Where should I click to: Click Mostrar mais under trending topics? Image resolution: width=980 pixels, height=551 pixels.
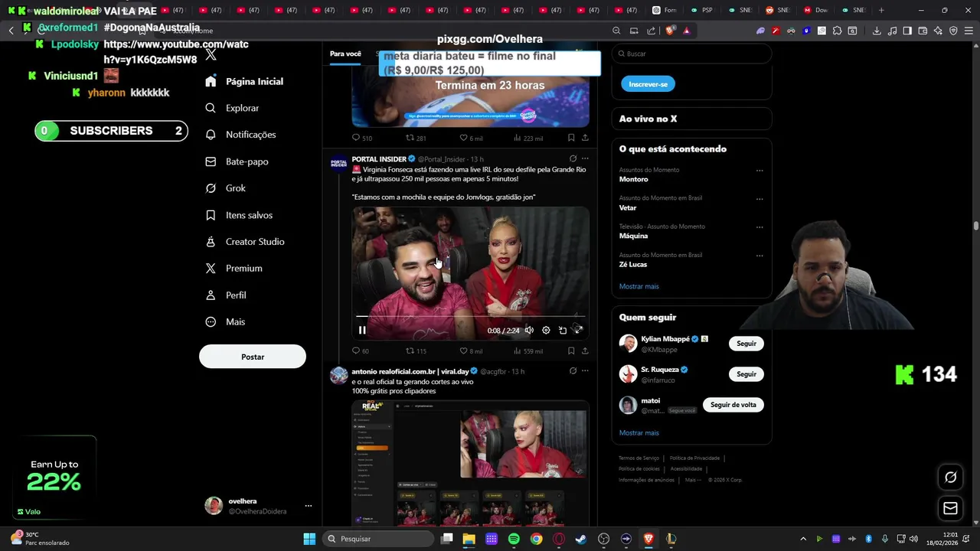(639, 286)
